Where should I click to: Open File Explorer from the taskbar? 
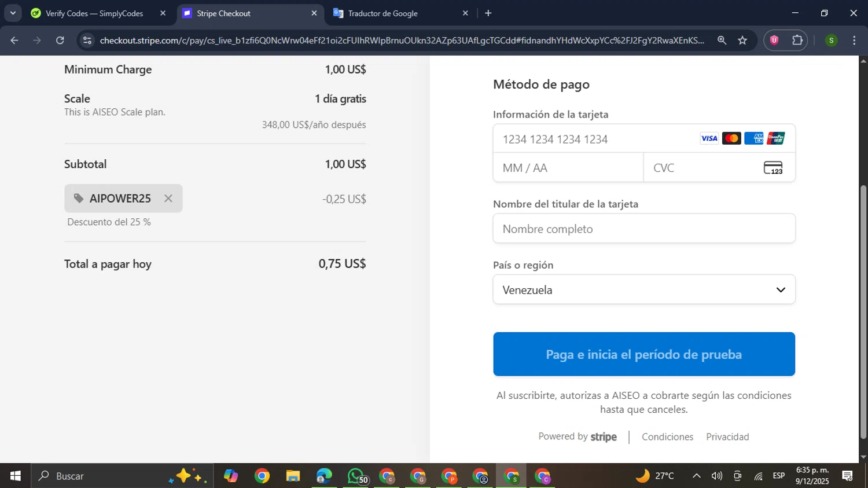click(x=293, y=476)
